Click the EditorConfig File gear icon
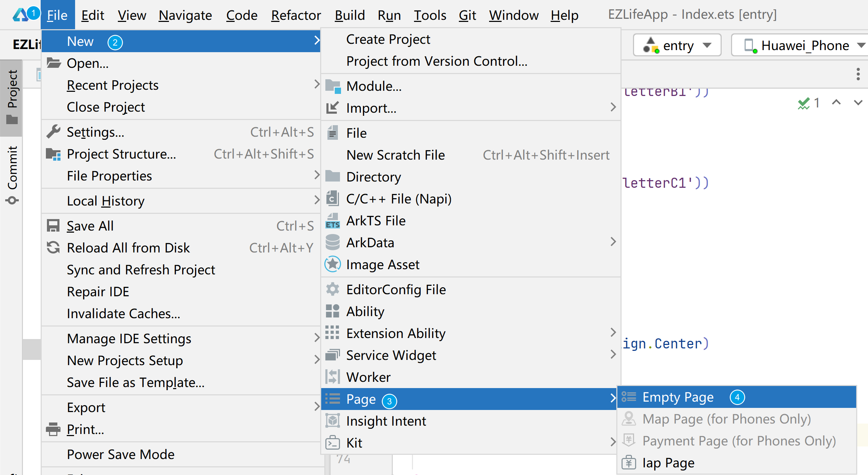This screenshot has height=475, width=868. 332,289
